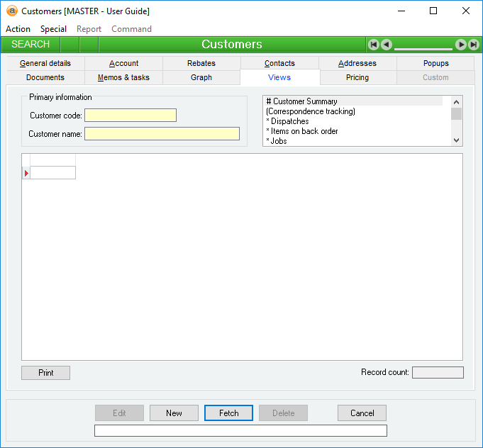Switch to Memos & tasks tab

click(x=123, y=77)
